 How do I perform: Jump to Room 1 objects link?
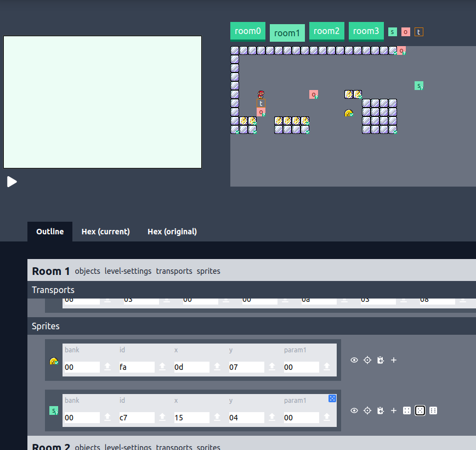click(x=87, y=271)
